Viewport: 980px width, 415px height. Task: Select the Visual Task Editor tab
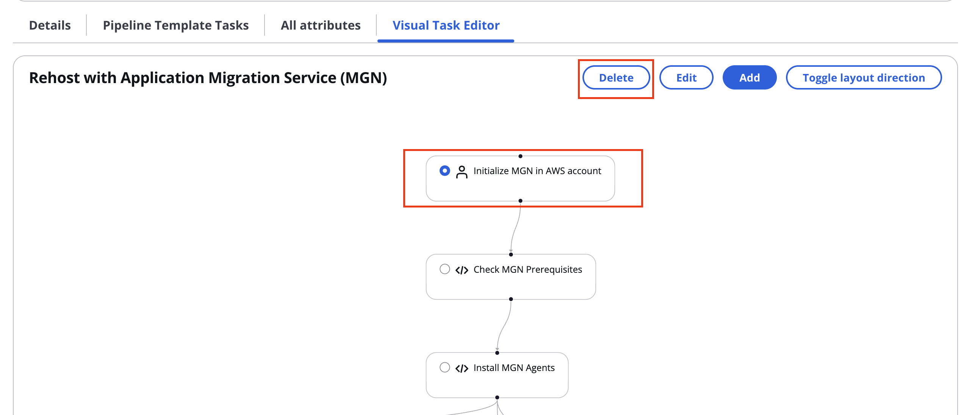[x=446, y=25]
